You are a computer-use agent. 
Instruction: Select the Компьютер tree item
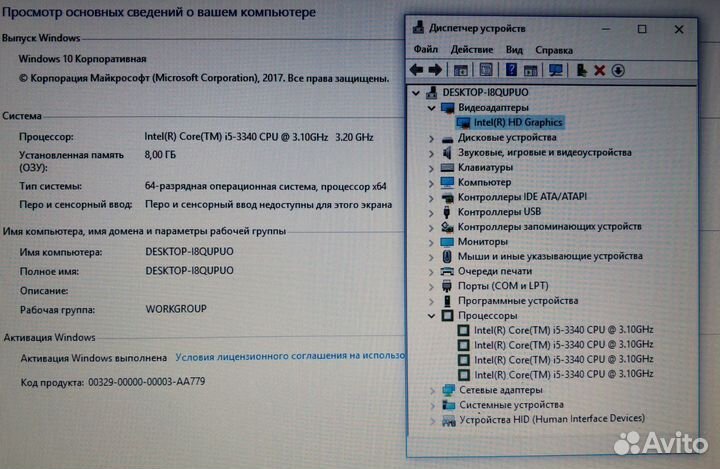pyautogui.click(x=484, y=182)
